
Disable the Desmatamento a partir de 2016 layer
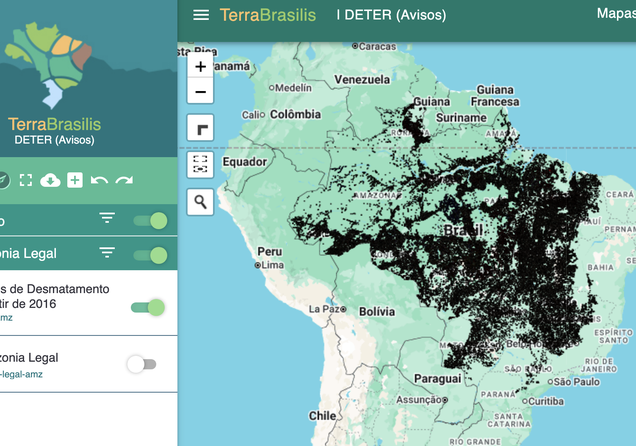pos(148,307)
